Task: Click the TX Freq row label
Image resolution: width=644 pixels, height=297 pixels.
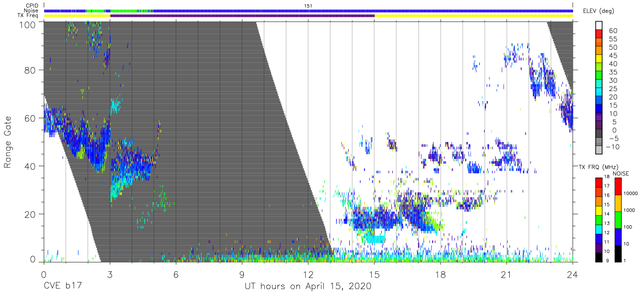Action: point(28,16)
